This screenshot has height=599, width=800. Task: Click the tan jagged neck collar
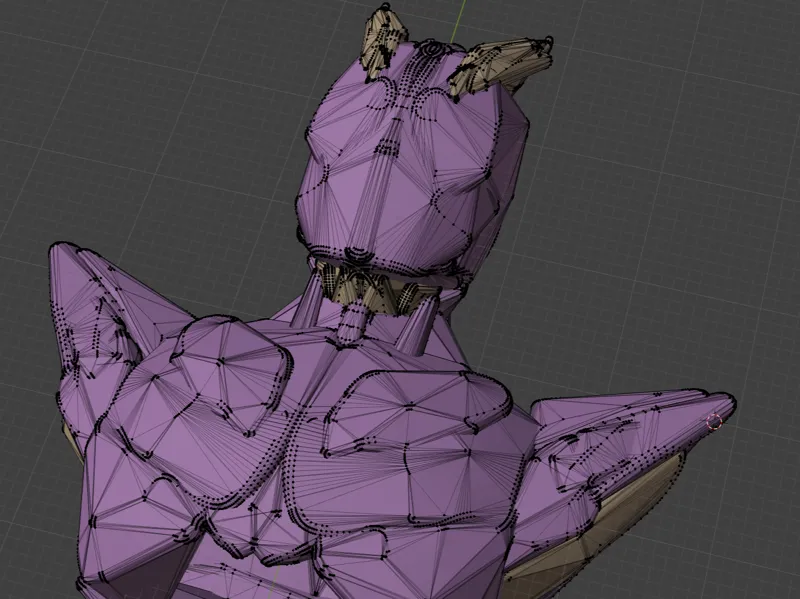379,289
